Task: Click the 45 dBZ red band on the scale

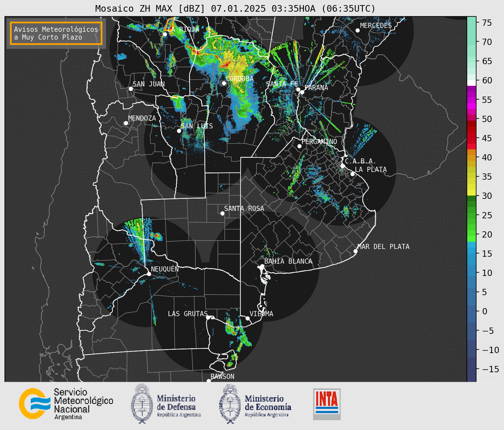Action: (471, 138)
